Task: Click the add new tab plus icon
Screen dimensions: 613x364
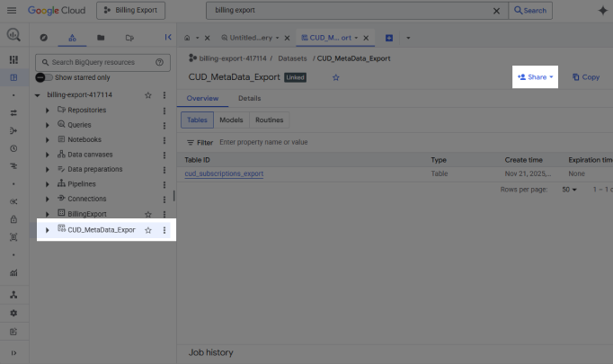Action: 389,38
